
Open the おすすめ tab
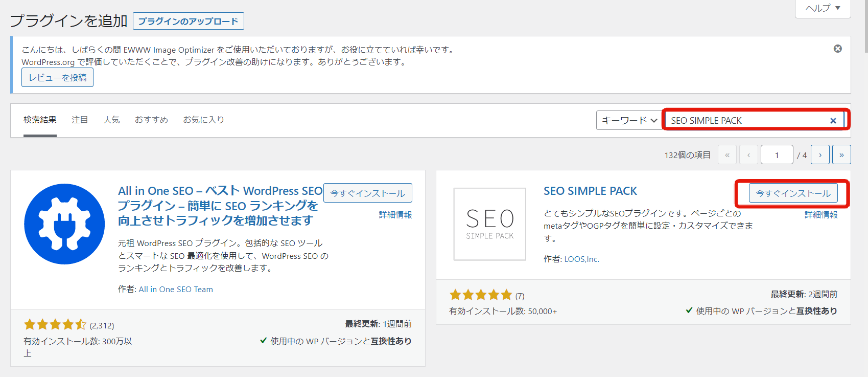click(151, 120)
